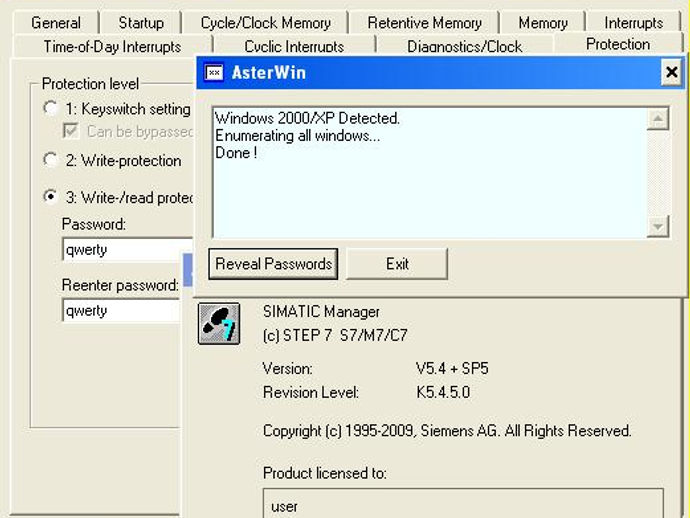Click the Reveal Passwords button
The image size is (690, 518).
click(273, 264)
